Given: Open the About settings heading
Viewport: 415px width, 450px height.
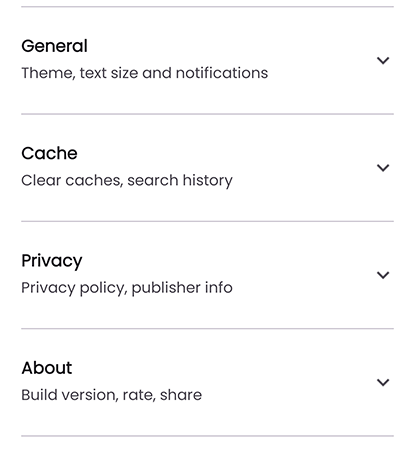Looking at the screenshot, I should (47, 368).
